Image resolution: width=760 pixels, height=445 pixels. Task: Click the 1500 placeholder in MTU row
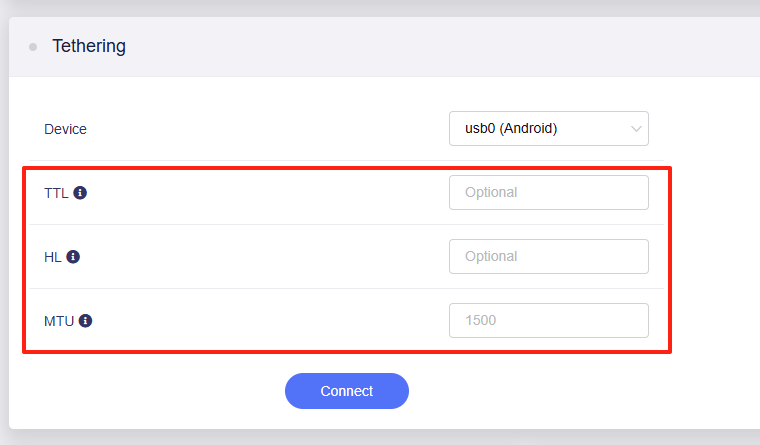click(481, 321)
